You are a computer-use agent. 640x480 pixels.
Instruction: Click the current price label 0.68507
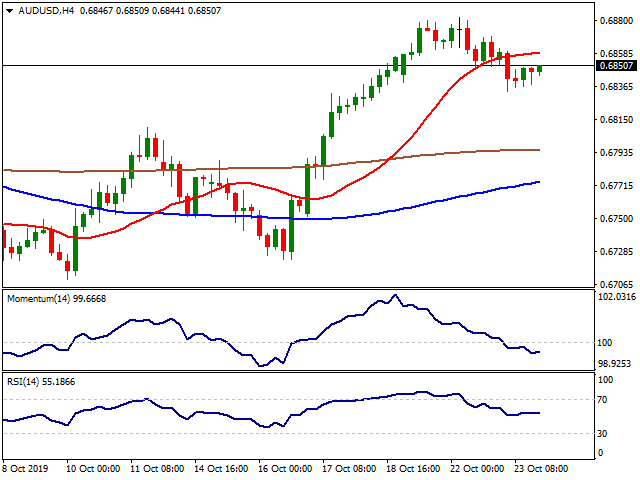(616, 66)
